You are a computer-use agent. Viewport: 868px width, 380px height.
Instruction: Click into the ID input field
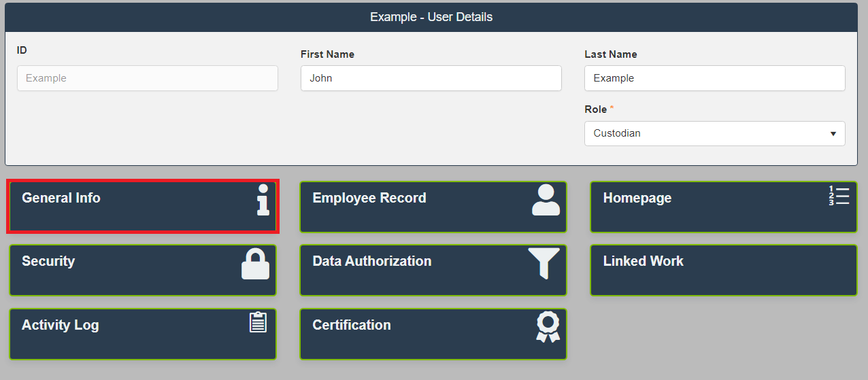pos(148,78)
